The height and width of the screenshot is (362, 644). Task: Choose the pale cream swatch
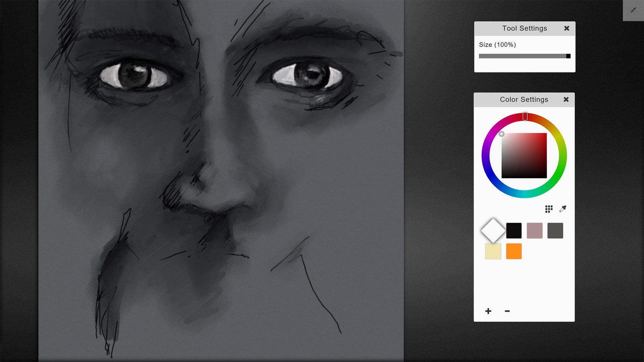pyautogui.click(x=493, y=251)
